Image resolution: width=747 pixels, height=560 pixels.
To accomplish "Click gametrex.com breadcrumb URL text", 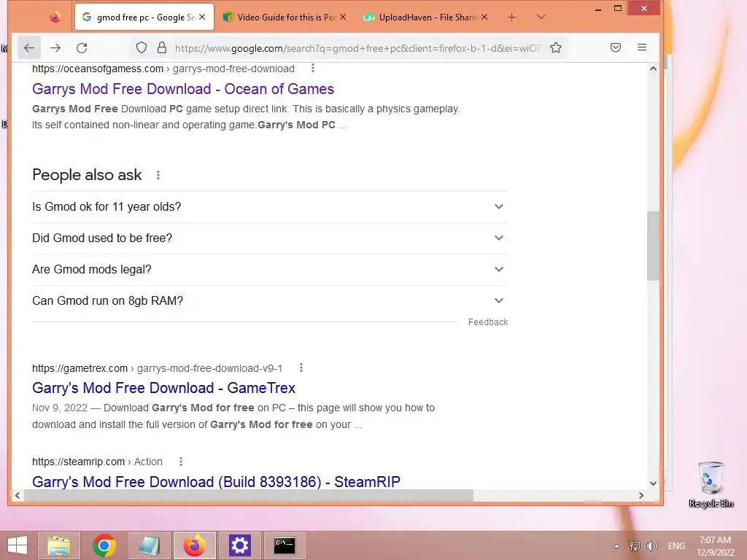I will click(158, 368).
